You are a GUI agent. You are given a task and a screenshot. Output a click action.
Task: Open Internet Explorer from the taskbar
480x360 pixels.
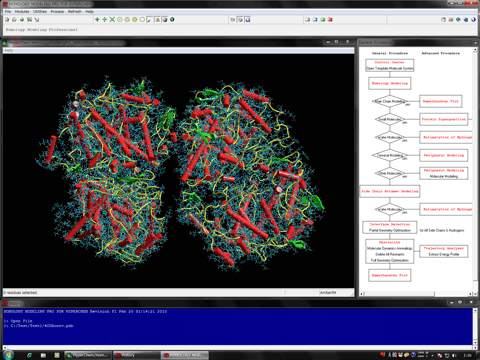[29, 355]
